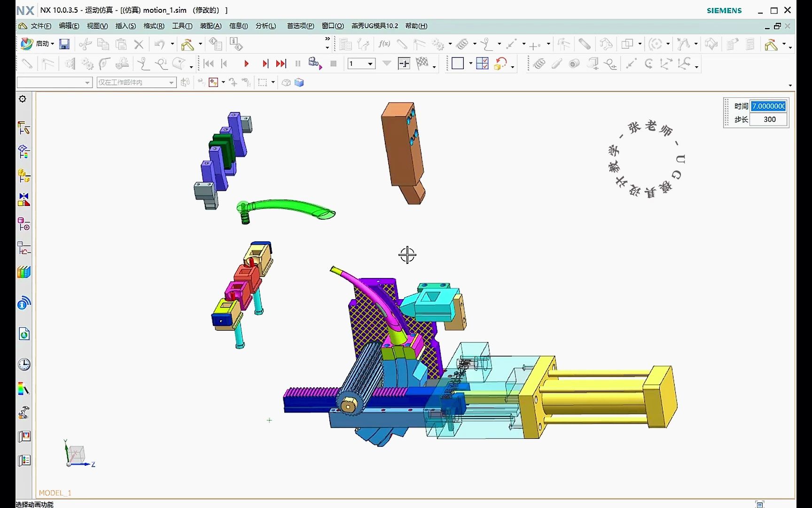Jump to last animation step

pyautogui.click(x=281, y=63)
